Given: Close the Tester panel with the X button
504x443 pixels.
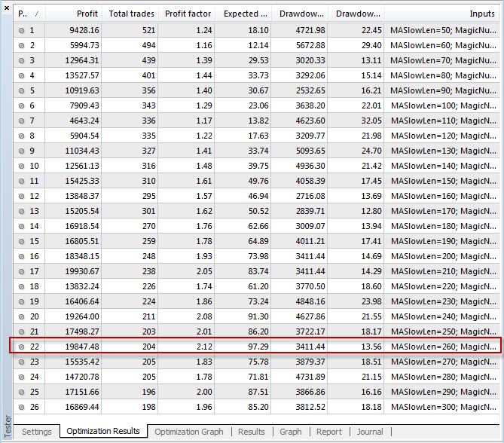Looking at the screenshot, I should (x=8, y=8).
